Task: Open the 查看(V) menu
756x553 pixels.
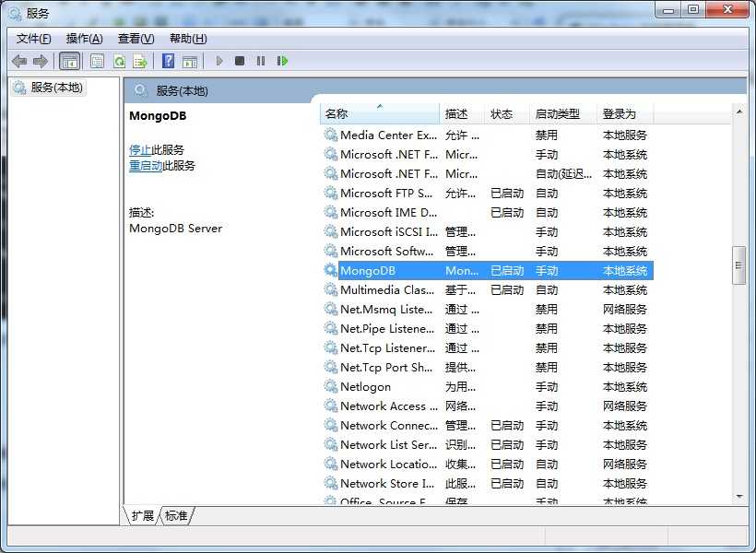Action: [x=136, y=39]
